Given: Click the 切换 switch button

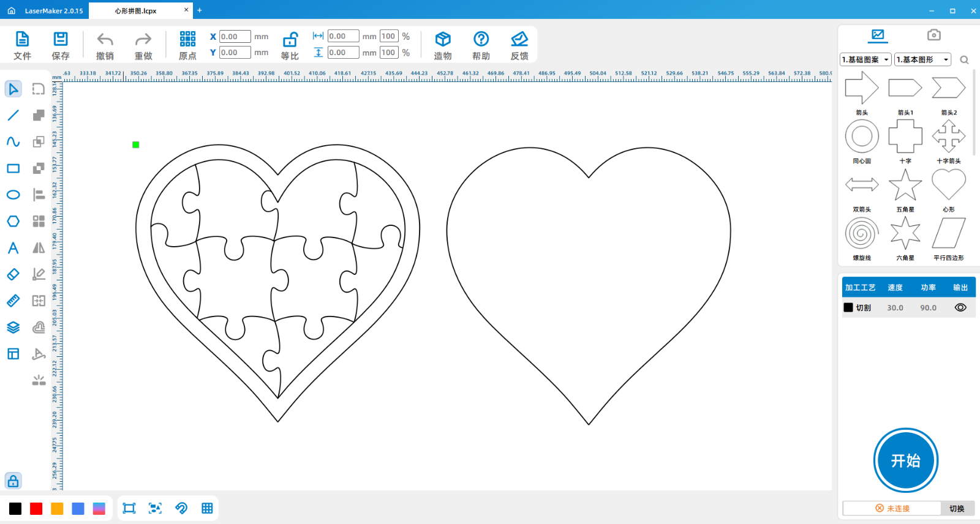Looking at the screenshot, I should click(x=957, y=508).
